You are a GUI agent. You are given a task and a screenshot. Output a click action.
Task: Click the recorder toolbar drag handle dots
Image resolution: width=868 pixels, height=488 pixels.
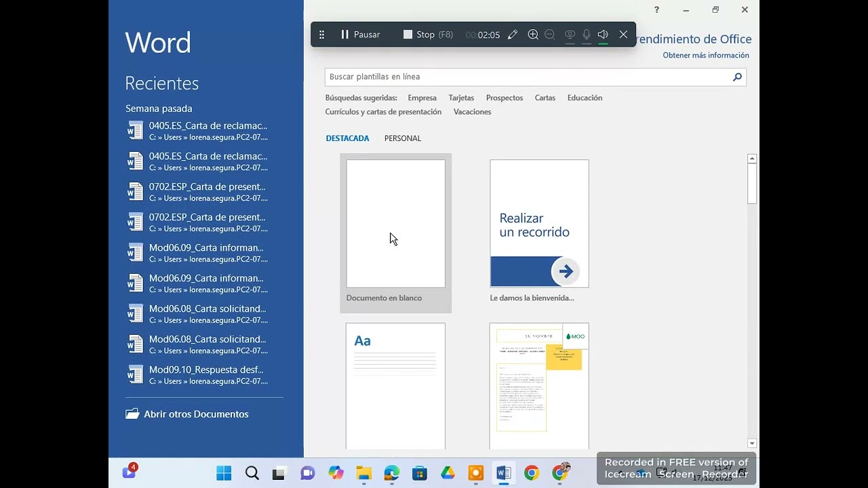[x=321, y=35]
